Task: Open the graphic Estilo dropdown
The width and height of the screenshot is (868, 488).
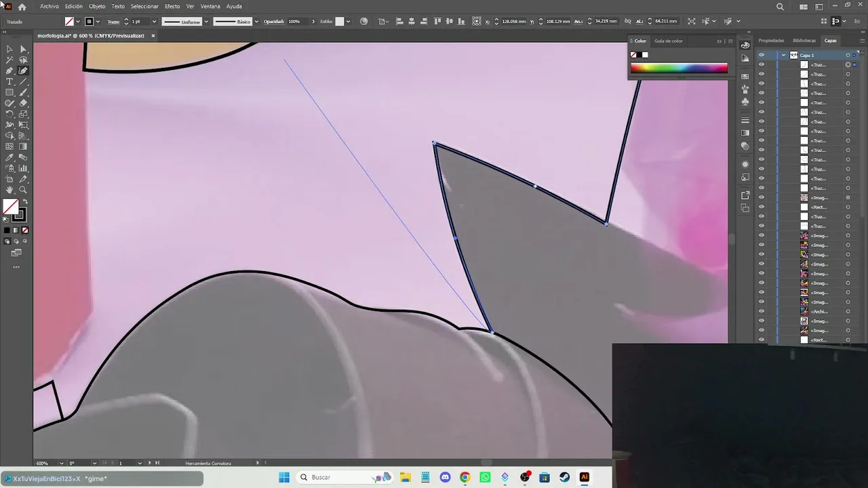Action: pyautogui.click(x=348, y=22)
